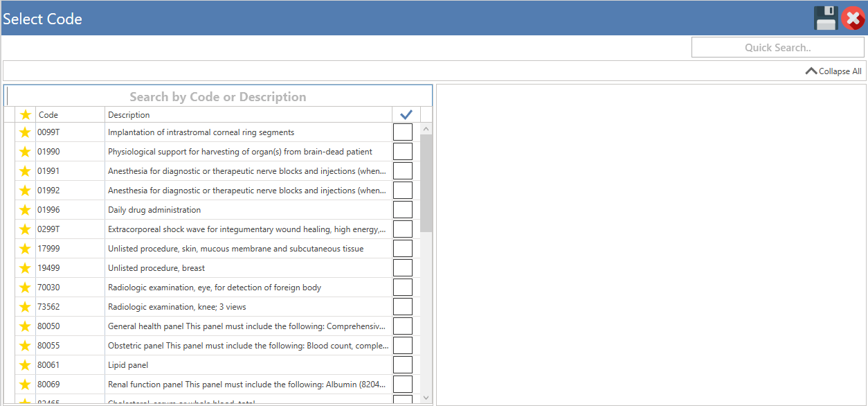Toggle favorite star for code 80055

pyautogui.click(x=26, y=346)
